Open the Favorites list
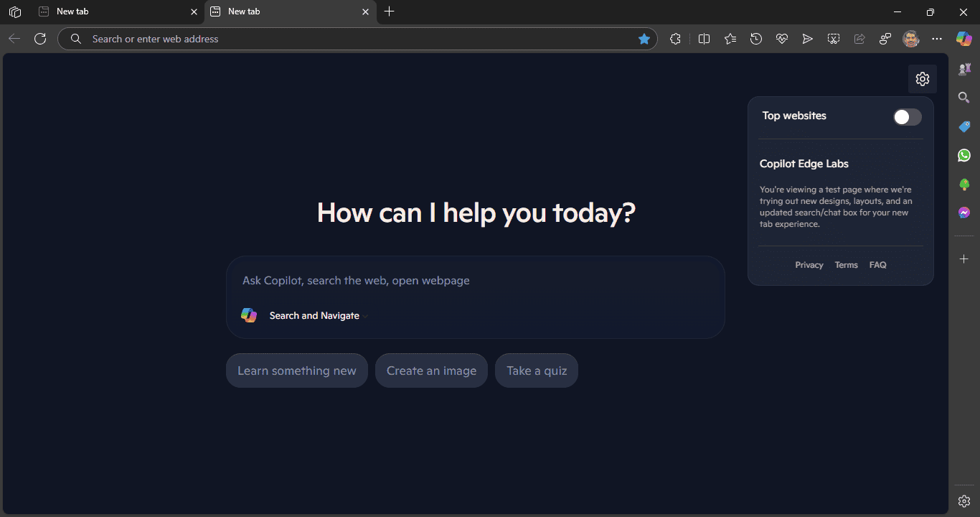980x517 pixels. [730, 39]
